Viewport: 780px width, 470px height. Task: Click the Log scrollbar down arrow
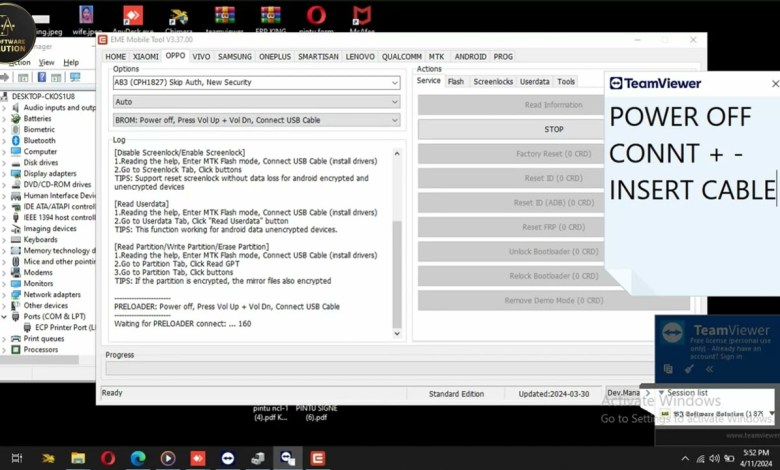point(397,333)
